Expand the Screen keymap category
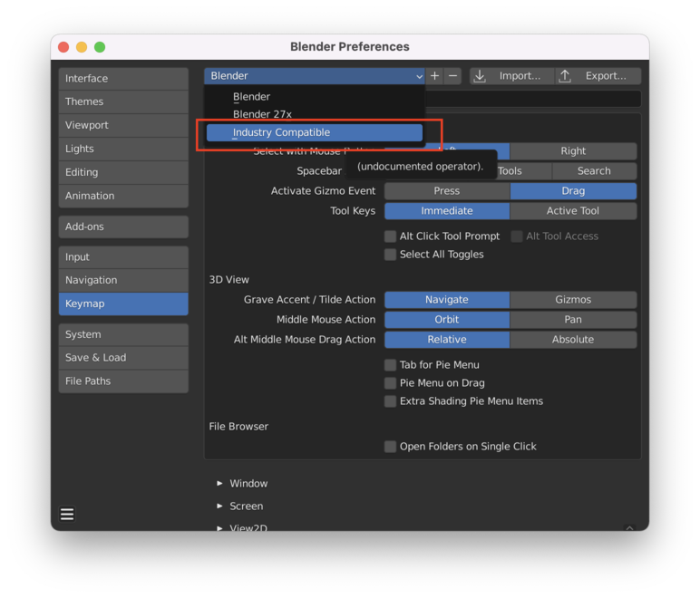This screenshot has height=598, width=700. [219, 506]
